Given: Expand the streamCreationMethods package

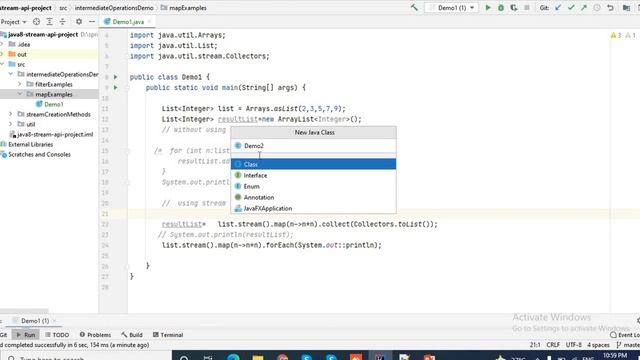Looking at the screenshot, I should [x=11, y=114].
